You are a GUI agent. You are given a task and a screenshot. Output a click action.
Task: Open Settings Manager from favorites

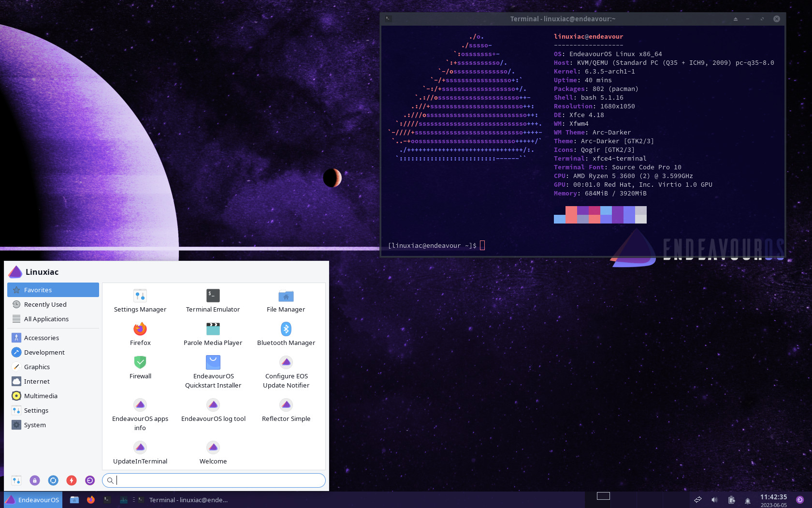tap(140, 301)
